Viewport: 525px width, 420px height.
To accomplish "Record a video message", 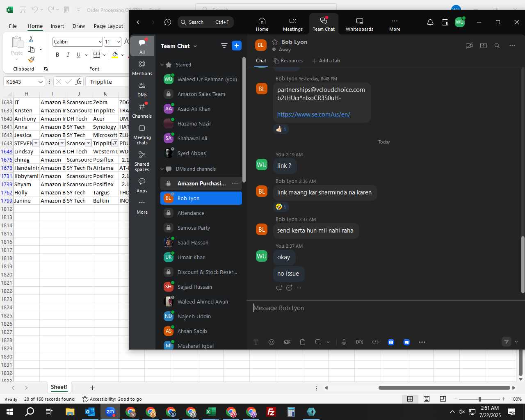I will click(360, 342).
